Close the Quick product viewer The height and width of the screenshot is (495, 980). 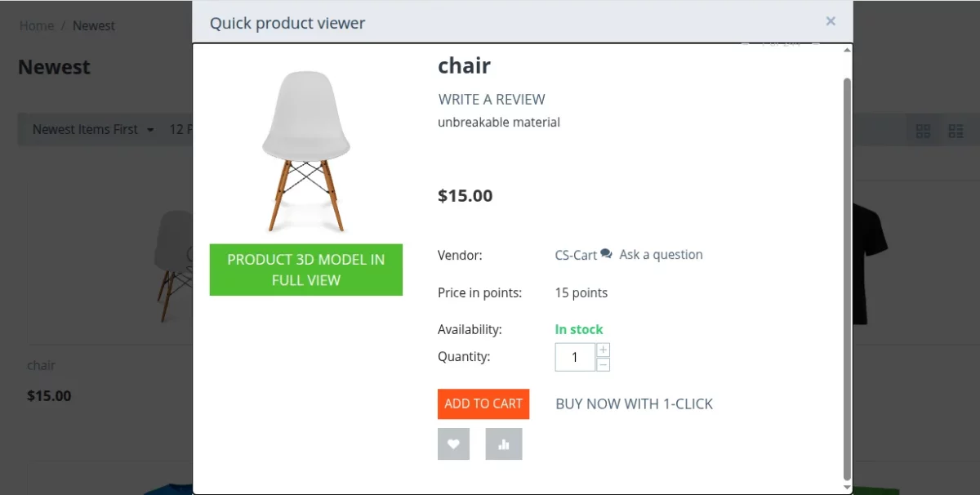(x=831, y=21)
